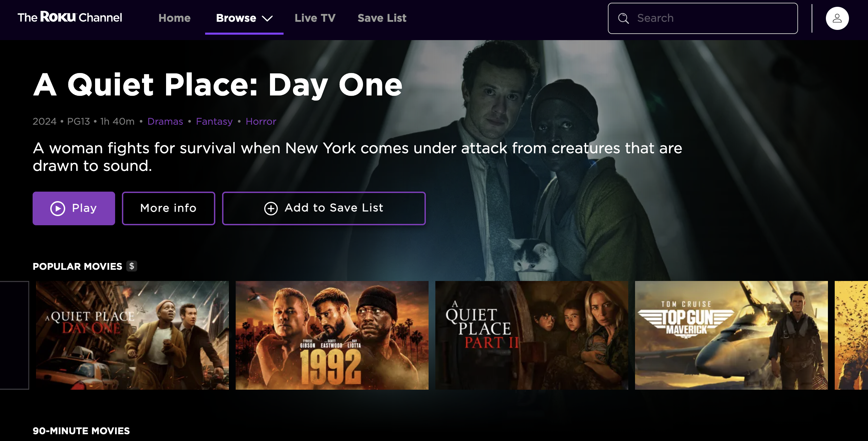Click the A Quiet Place: Day One title
This screenshot has height=441, width=868.
(x=218, y=85)
